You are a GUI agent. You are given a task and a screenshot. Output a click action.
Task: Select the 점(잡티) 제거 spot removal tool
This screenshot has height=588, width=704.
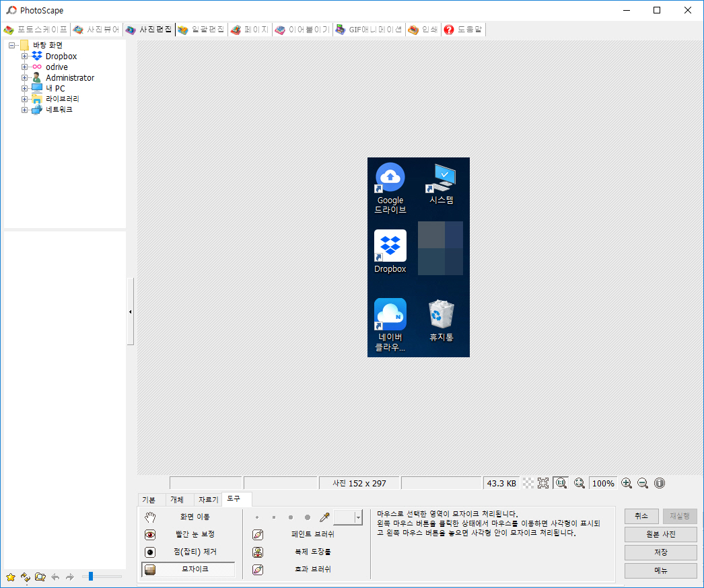pos(188,552)
